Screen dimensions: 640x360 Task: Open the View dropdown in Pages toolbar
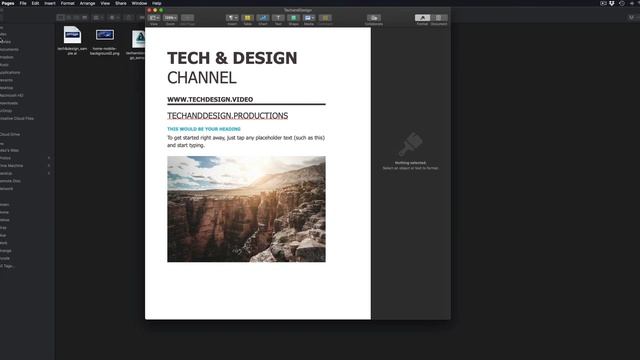(x=154, y=18)
